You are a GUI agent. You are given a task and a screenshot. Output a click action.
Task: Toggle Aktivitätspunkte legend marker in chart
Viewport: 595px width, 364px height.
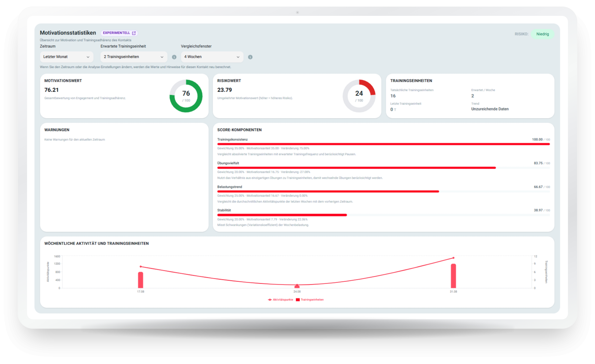pos(270,300)
